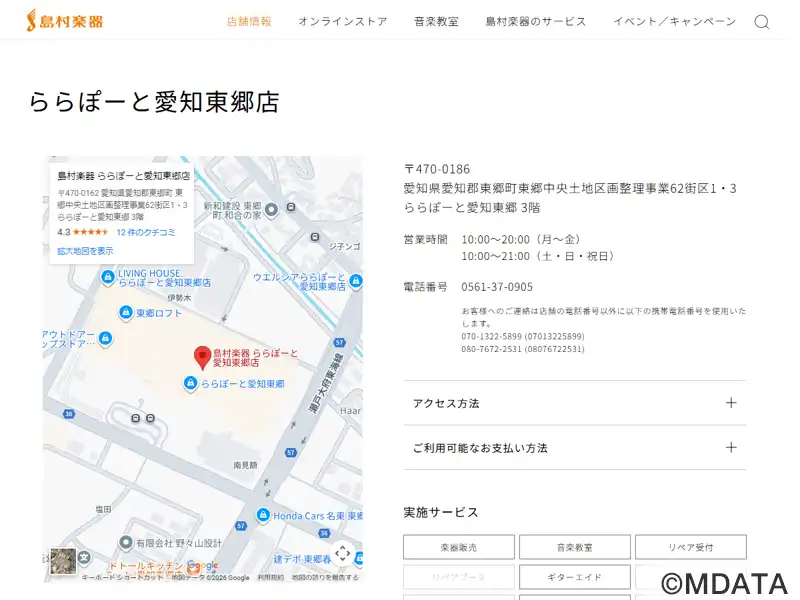Open the オンラインストア menu item
This screenshot has width=800, height=600.
coord(342,22)
